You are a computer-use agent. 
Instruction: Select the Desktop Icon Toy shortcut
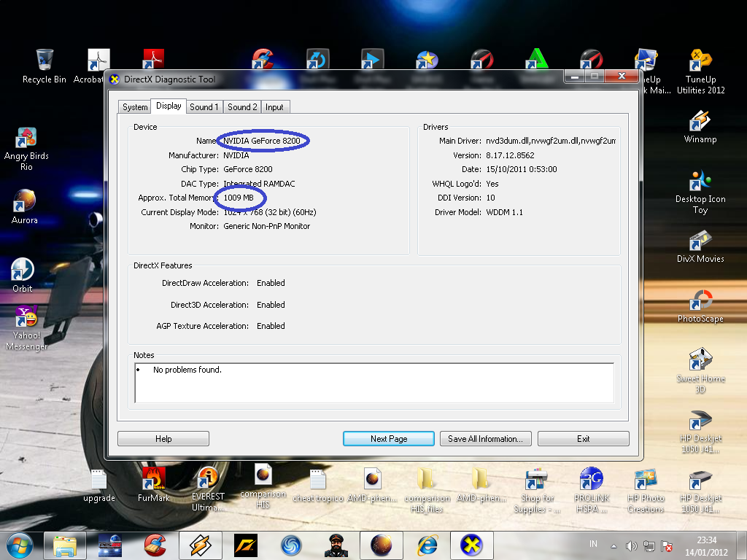click(700, 192)
